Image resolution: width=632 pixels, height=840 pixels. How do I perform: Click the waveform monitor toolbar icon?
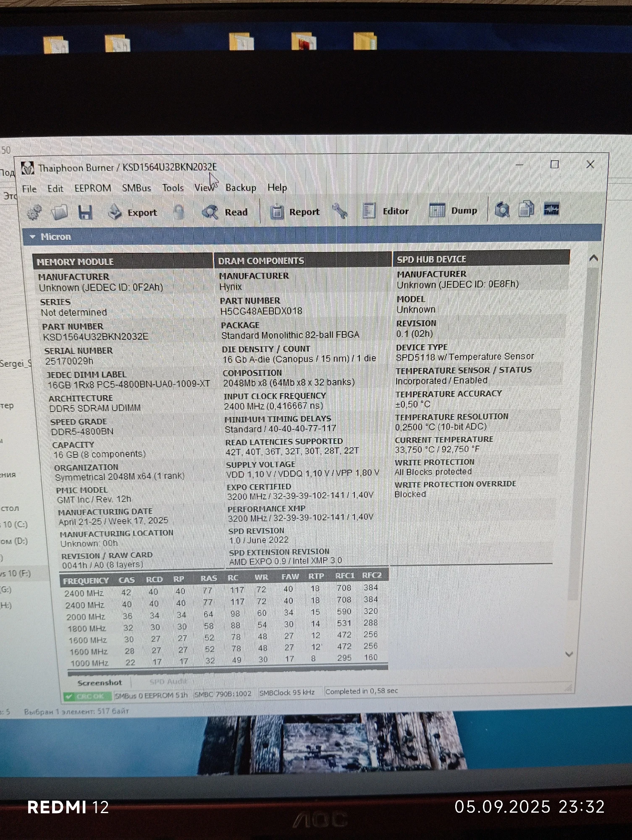[x=551, y=209]
